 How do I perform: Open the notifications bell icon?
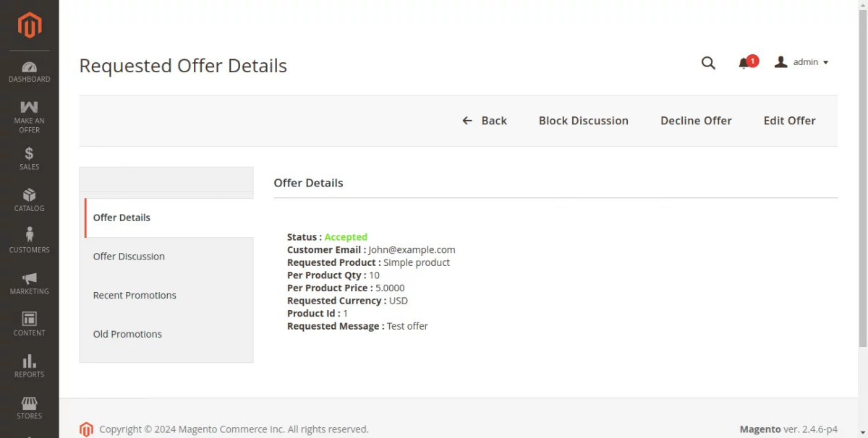coord(744,63)
